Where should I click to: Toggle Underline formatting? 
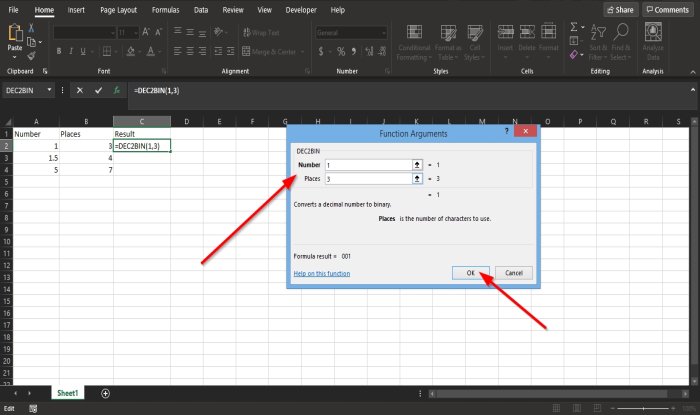tap(83, 51)
